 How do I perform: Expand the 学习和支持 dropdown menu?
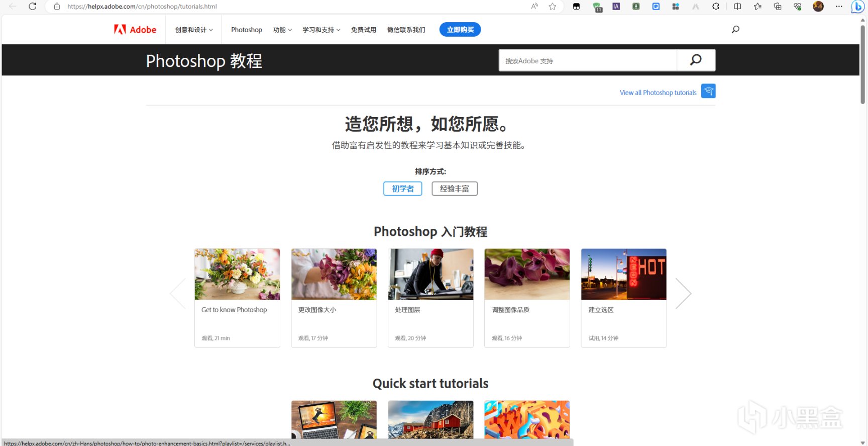pos(321,30)
